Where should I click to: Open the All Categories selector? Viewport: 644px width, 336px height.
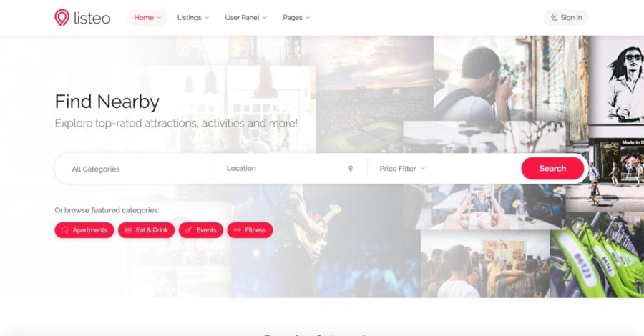134,169
